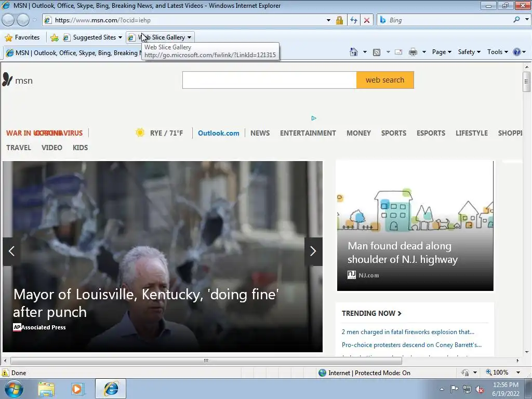The width and height of the screenshot is (532, 399).
Task: Go to ESPORTS section
Action: click(431, 133)
